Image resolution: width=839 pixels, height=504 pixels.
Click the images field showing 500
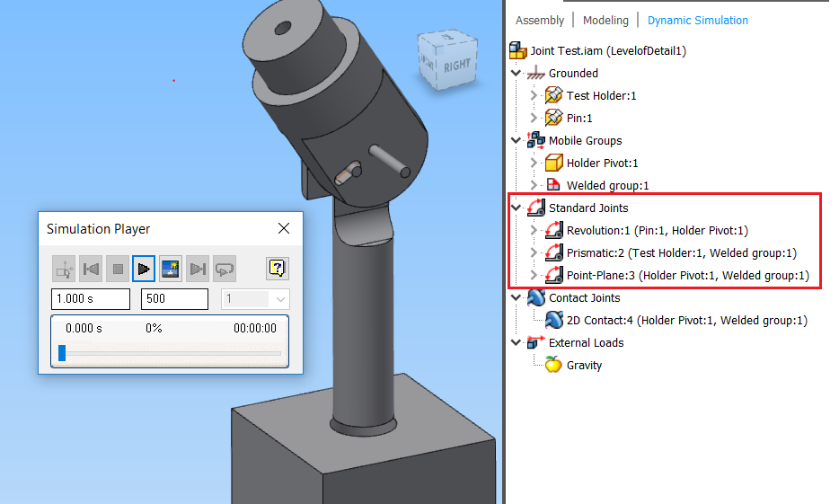click(x=174, y=299)
